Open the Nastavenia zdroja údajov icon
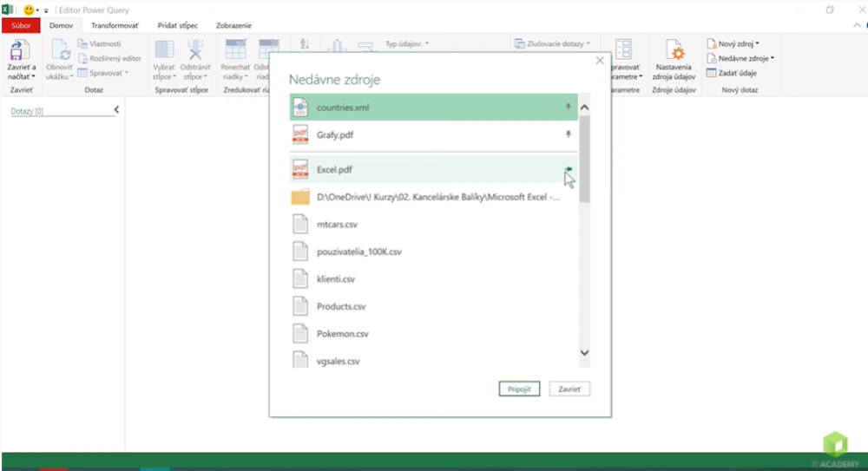868x471 pixels. 674,51
